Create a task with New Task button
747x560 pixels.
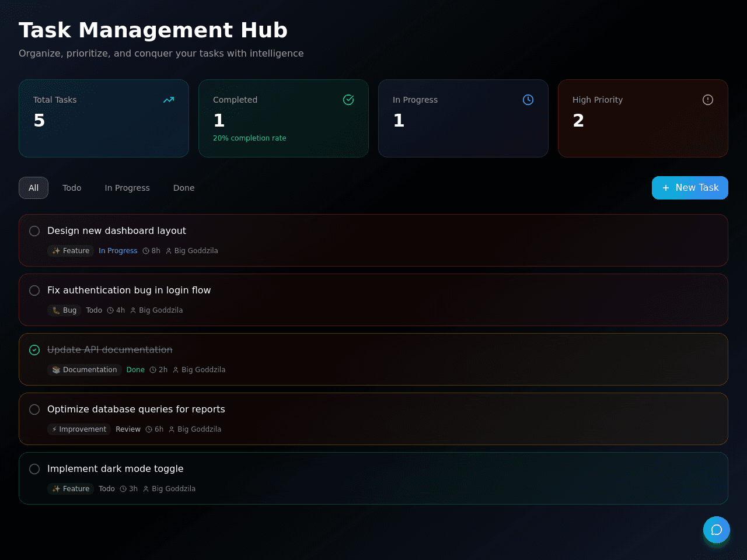(x=690, y=188)
